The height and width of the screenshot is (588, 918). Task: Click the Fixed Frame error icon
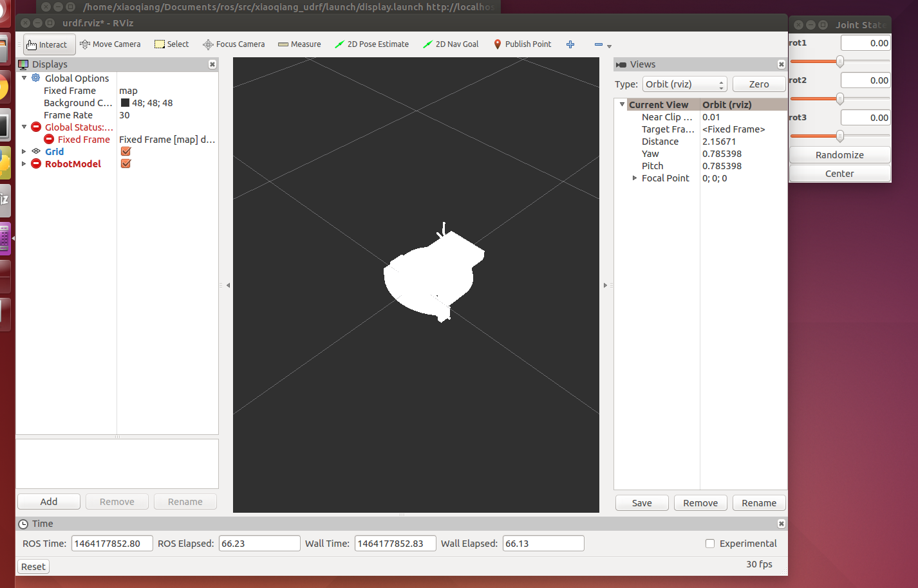tap(49, 139)
